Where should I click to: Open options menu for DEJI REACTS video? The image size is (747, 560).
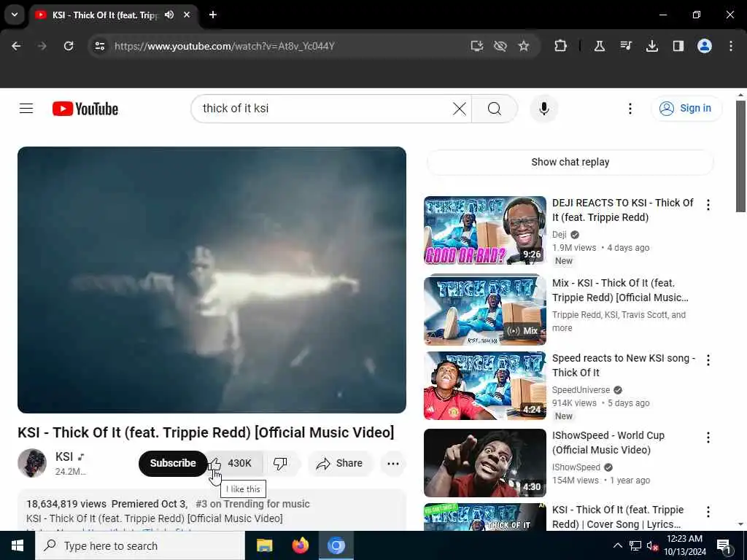(708, 205)
